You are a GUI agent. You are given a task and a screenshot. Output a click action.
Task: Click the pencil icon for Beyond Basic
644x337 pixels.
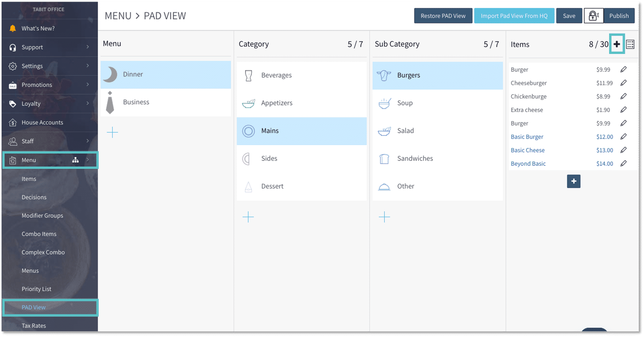(623, 164)
